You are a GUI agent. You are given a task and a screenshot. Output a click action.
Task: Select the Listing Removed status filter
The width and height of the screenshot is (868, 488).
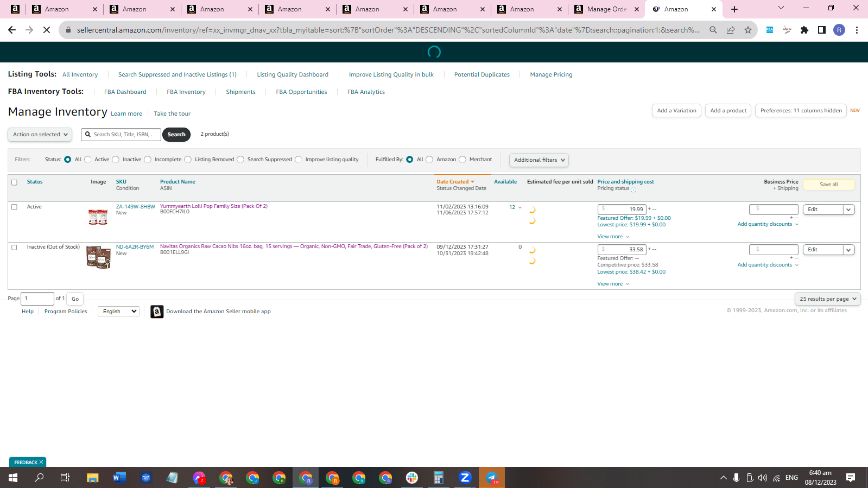point(188,160)
